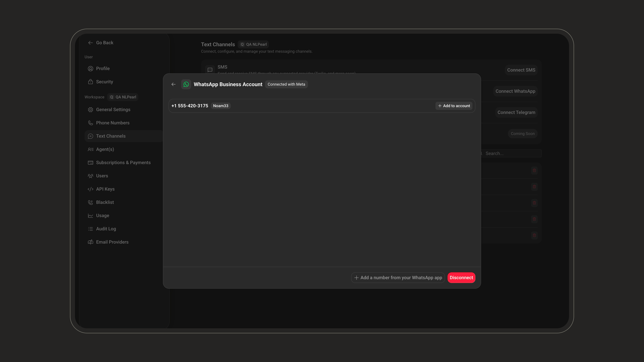Click Add to account for Noam33 number
Viewport: 644px width, 362px height.
click(x=454, y=106)
